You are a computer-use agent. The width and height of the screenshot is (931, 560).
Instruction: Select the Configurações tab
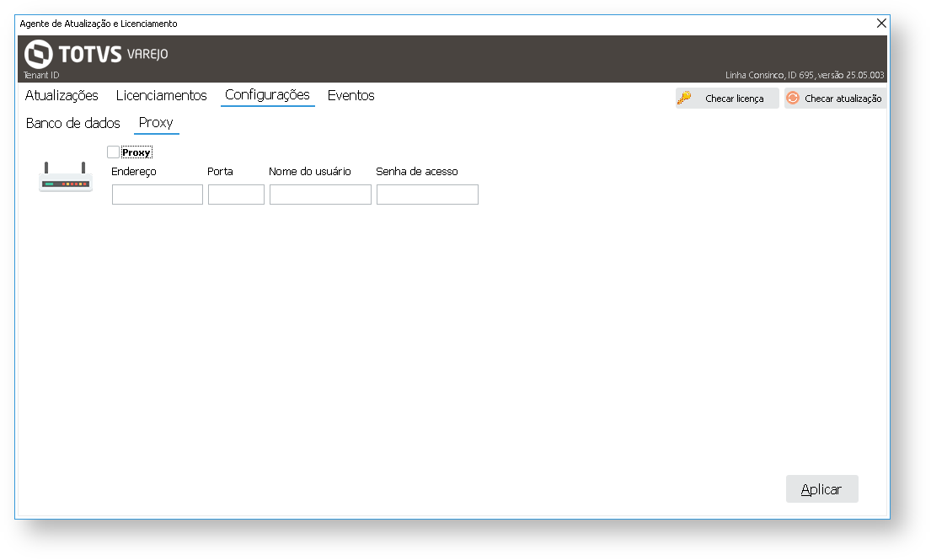[267, 95]
